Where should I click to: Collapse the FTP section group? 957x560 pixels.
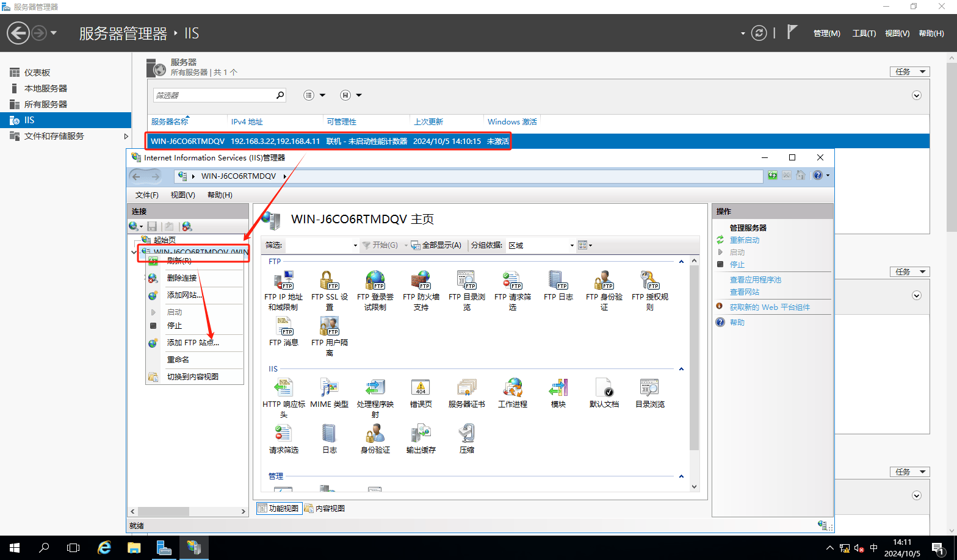tap(681, 262)
